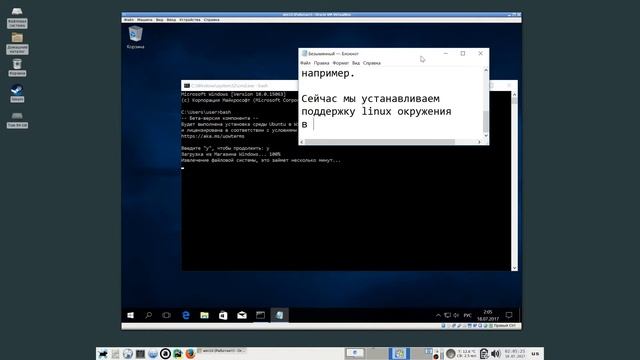The image size is (640, 360).
Task: Click VirtualBox status bar host key indicator
Action: [x=504, y=326]
